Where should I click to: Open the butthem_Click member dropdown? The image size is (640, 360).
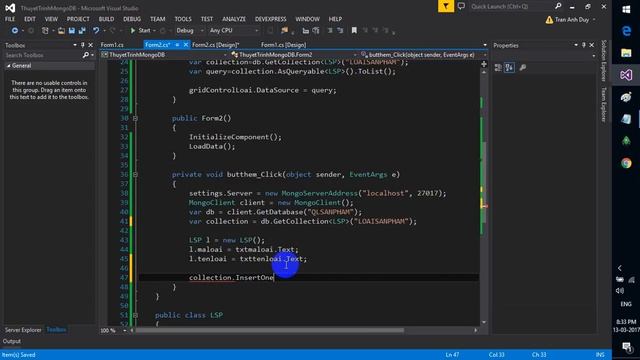coord(424,55)
